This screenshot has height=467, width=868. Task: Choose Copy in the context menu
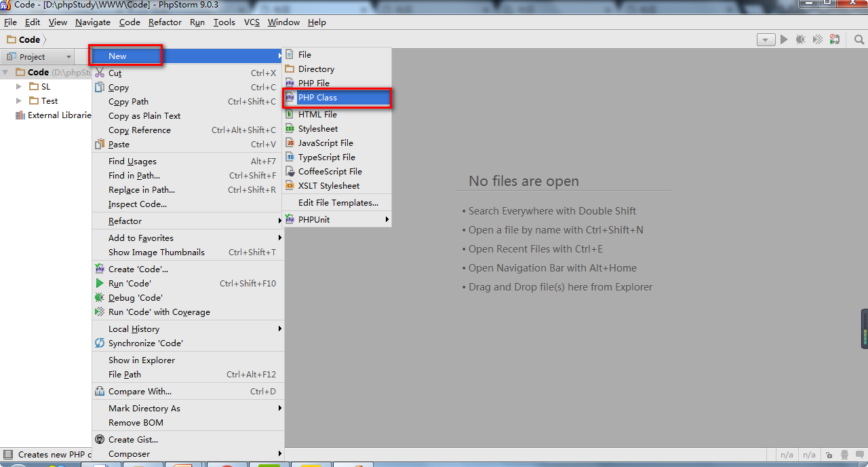coord(188,87)
